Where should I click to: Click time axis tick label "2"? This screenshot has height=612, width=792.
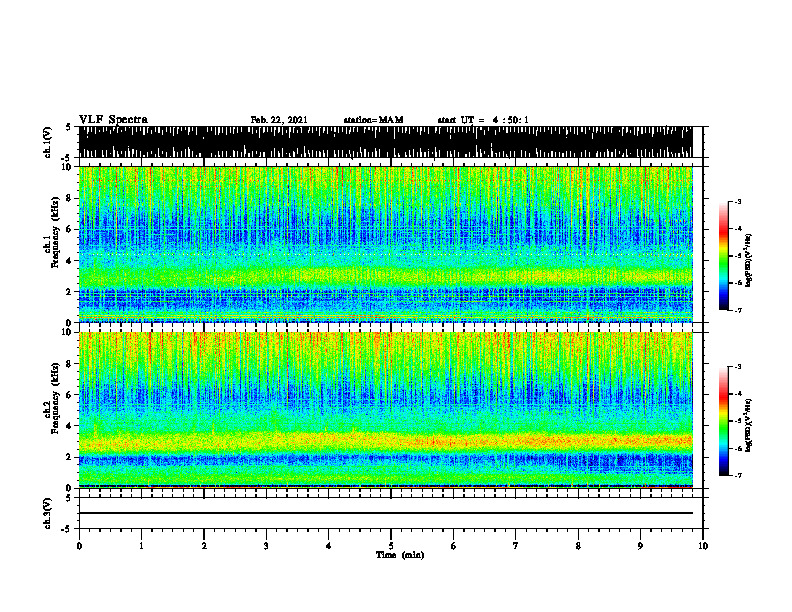point(204,546)
